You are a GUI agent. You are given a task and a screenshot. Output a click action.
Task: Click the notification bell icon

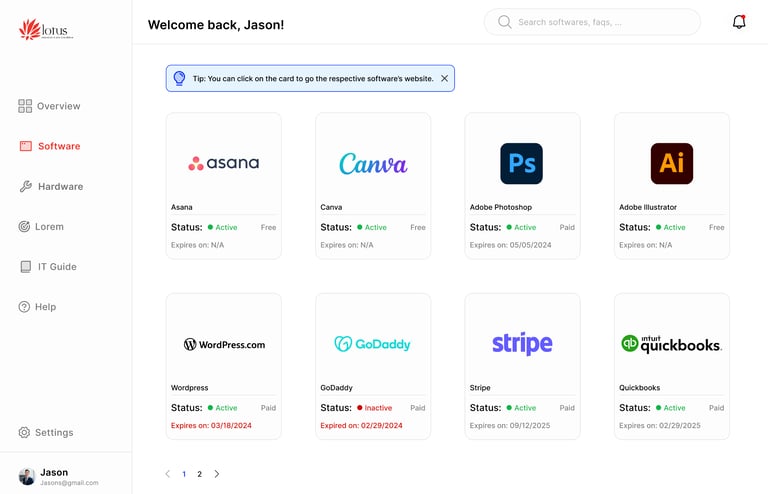pyautogui.click(x=739, y=22)
